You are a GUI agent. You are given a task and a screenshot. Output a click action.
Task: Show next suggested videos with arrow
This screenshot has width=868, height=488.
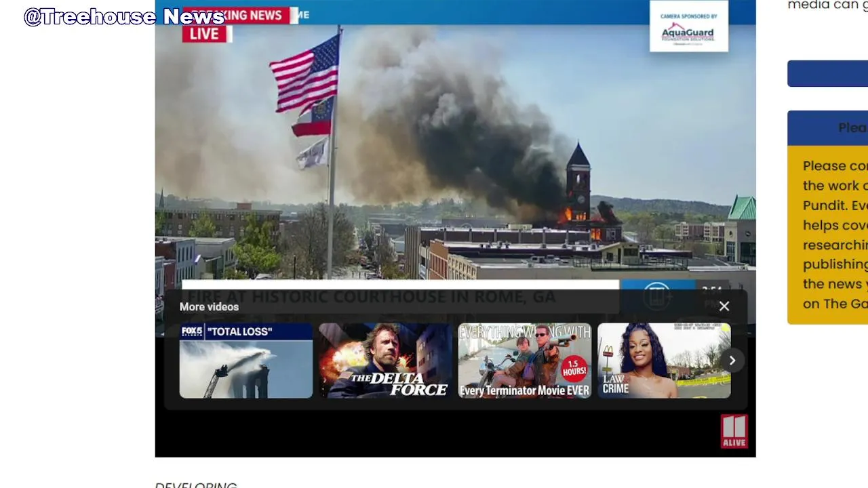pos(732,361)
